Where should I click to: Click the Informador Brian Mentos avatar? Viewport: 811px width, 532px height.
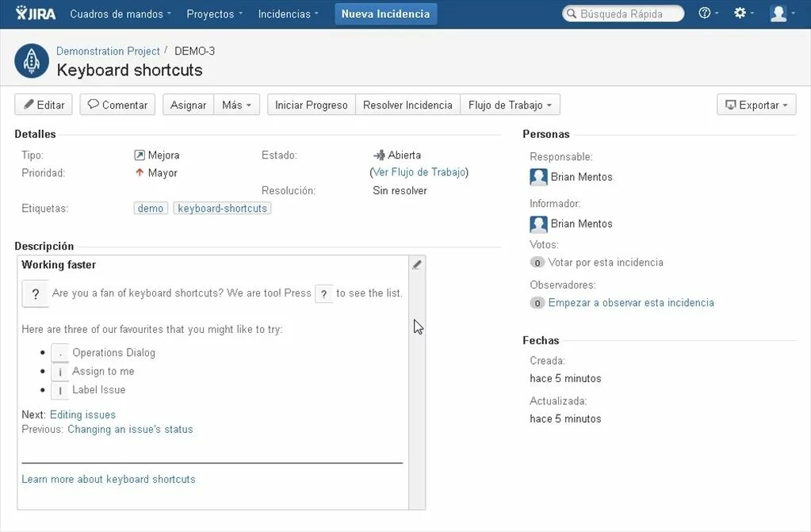point(538,224)
